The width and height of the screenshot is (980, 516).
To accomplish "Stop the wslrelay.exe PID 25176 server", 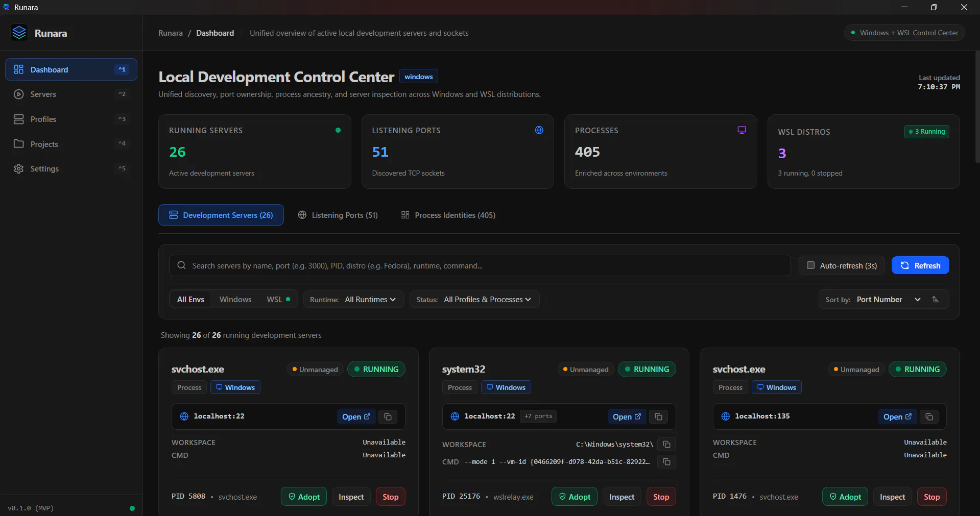I will point(661,497).
